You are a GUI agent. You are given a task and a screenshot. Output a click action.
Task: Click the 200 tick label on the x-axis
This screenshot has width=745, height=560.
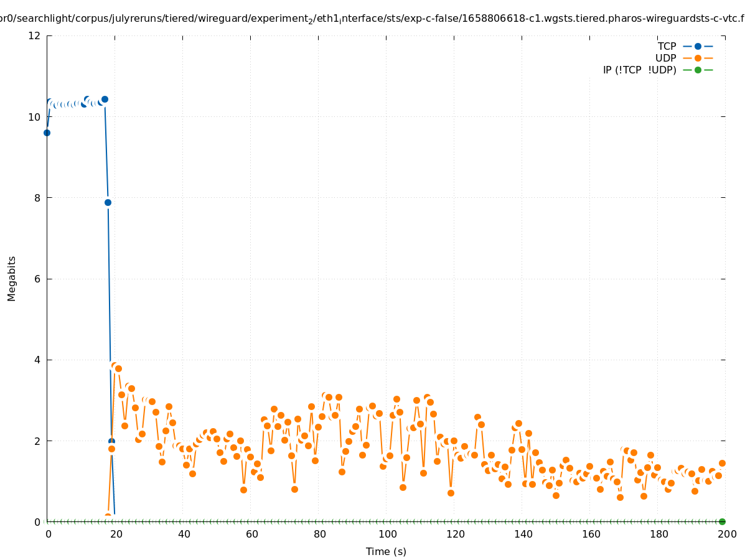tap(726, 534)
